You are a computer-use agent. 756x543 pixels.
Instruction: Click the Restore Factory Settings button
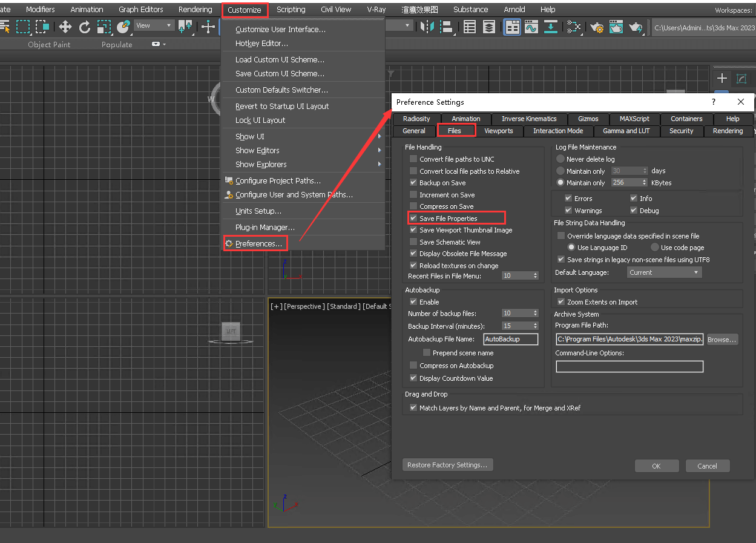(447, 465)
